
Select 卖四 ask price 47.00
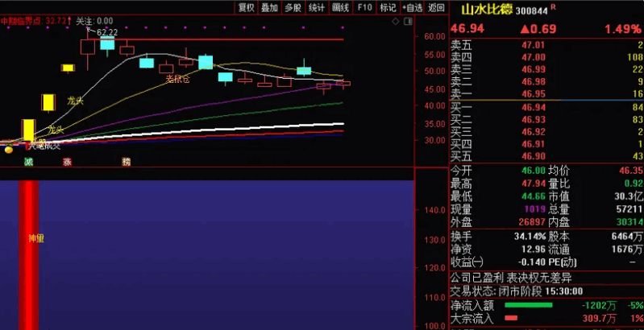534,57
